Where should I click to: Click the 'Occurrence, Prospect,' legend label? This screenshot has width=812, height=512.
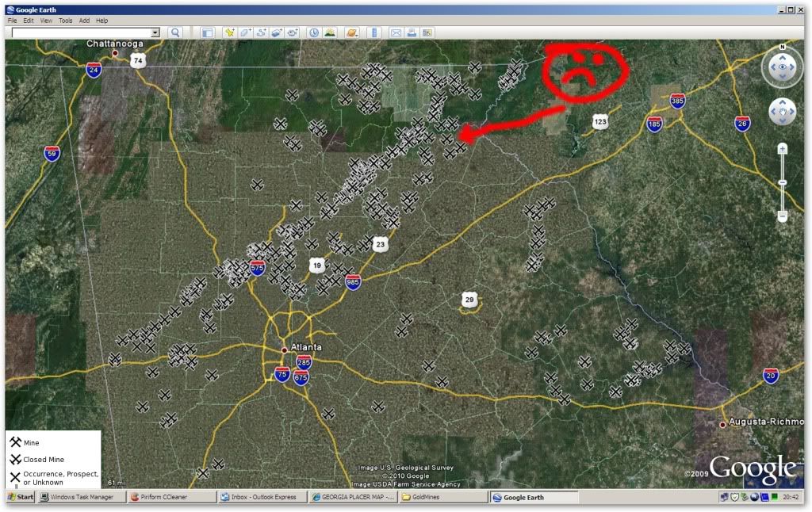[60, 474]
